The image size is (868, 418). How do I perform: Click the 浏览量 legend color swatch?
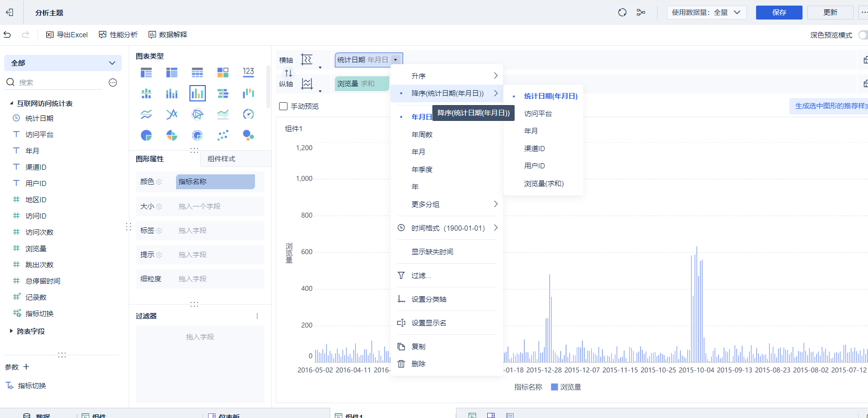pos(554,387)
